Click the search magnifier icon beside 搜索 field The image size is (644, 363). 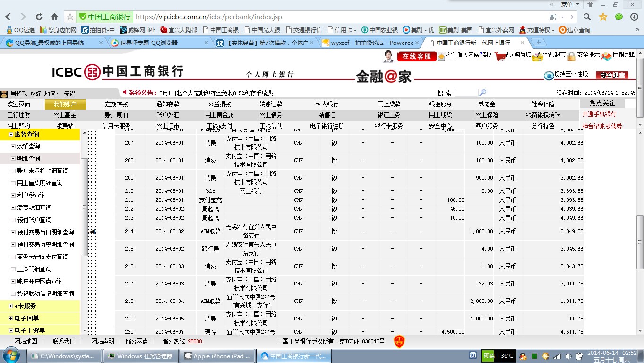[482, 93]
